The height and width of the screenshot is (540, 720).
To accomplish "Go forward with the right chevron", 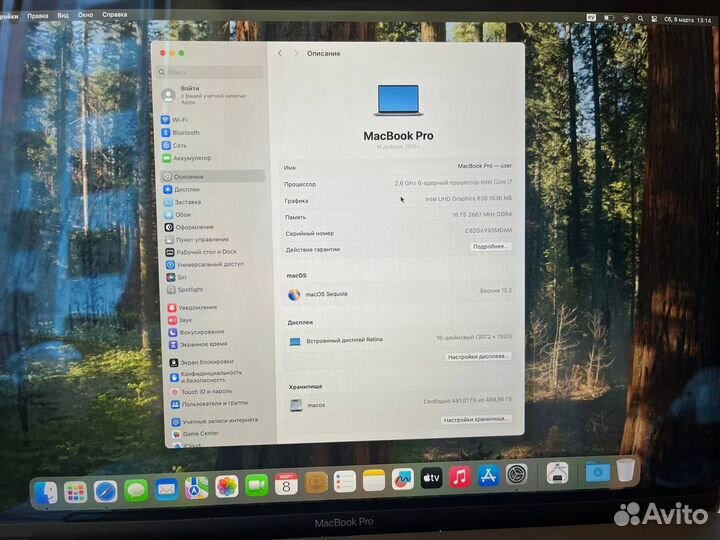I will (296, 53).
